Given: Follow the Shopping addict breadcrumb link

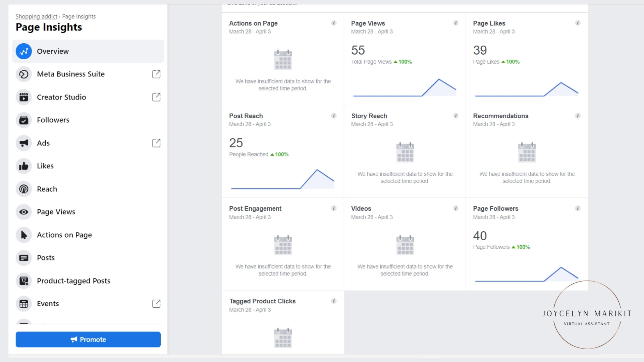Looking at the screenshot, I should [36, 16].
